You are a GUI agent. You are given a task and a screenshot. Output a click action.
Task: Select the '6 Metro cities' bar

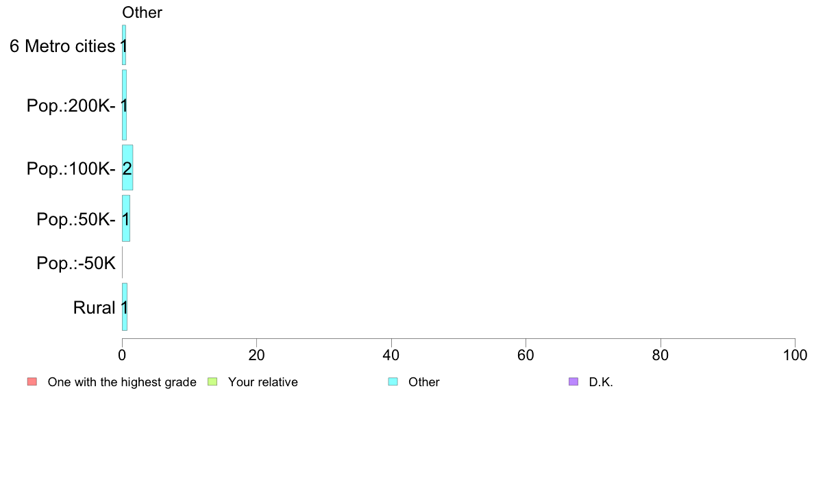click(124, 45)
